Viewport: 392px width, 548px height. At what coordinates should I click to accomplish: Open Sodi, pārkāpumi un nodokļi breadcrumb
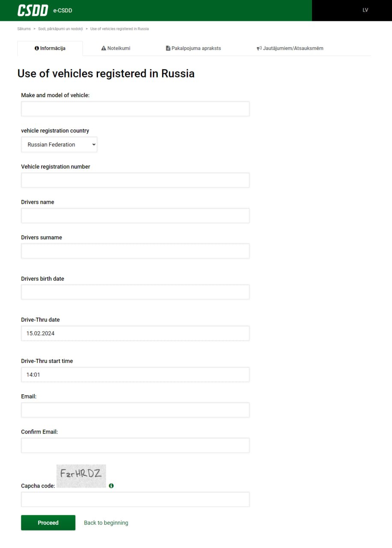[x=60, y=29]
